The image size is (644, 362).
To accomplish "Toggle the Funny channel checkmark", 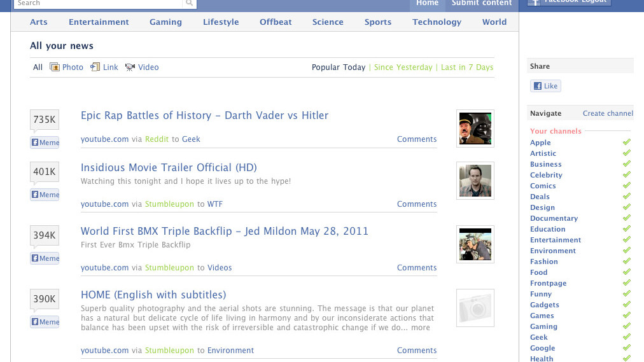I will [x=626, y=294].
